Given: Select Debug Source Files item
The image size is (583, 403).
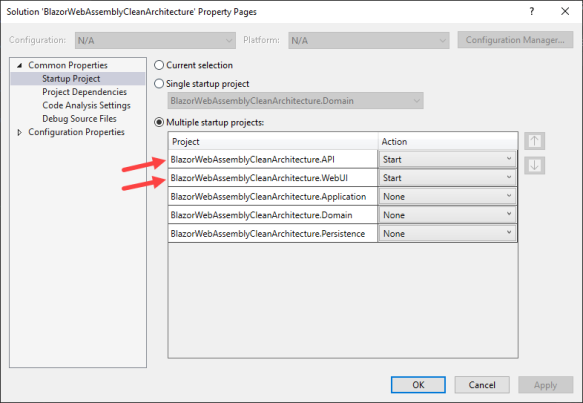Looking at the screenshot, I should (x=79, y=119).
